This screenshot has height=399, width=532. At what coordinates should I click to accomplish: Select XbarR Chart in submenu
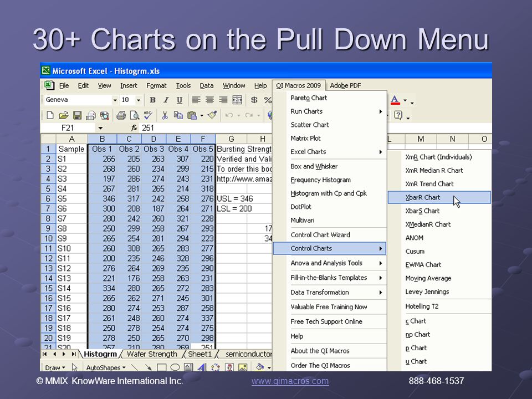(x=439, y=197)
